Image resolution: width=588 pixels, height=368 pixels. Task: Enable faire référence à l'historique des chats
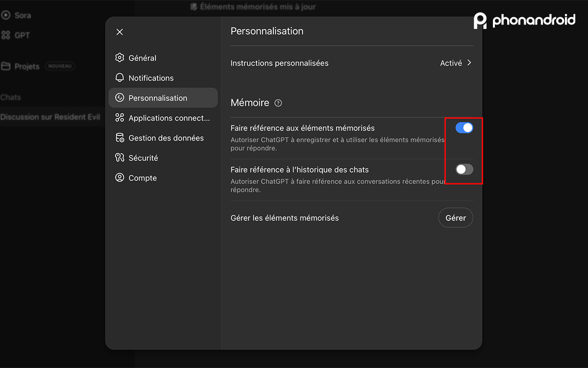pos(464,169)
